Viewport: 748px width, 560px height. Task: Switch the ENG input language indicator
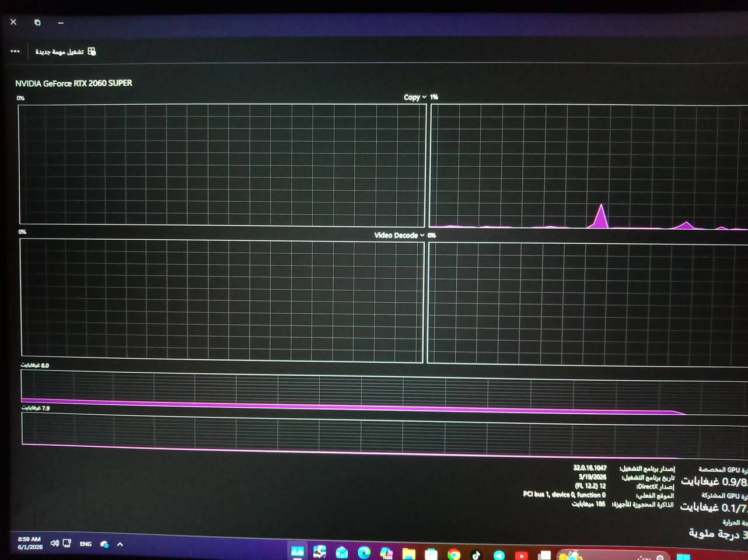click(x=86, y=544)
